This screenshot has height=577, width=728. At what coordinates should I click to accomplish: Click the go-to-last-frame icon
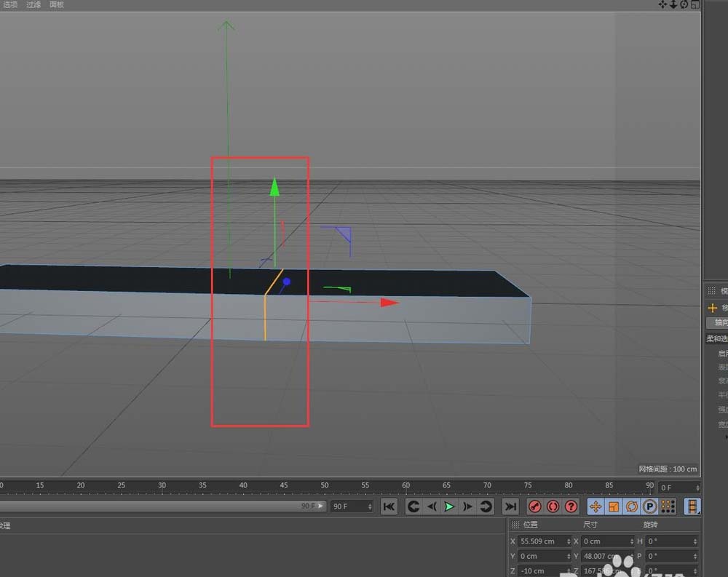(510, 506)
